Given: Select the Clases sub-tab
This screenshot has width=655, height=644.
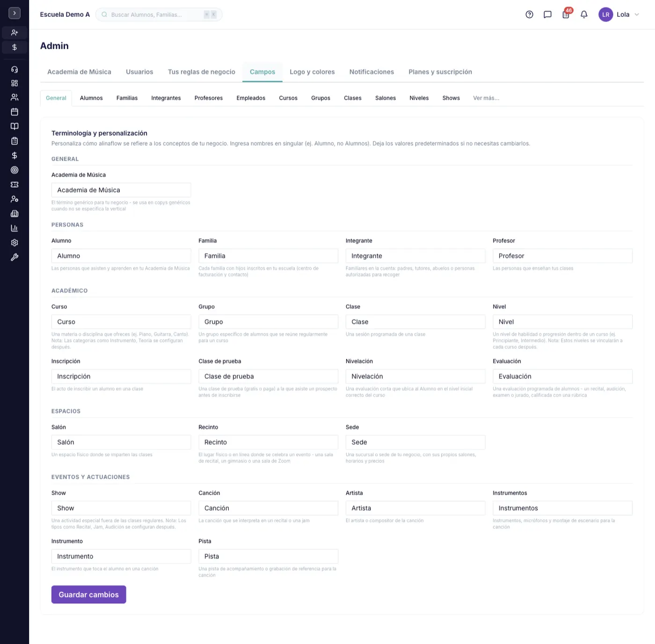Looking at the screenshot, I should (x=353, y=98).
